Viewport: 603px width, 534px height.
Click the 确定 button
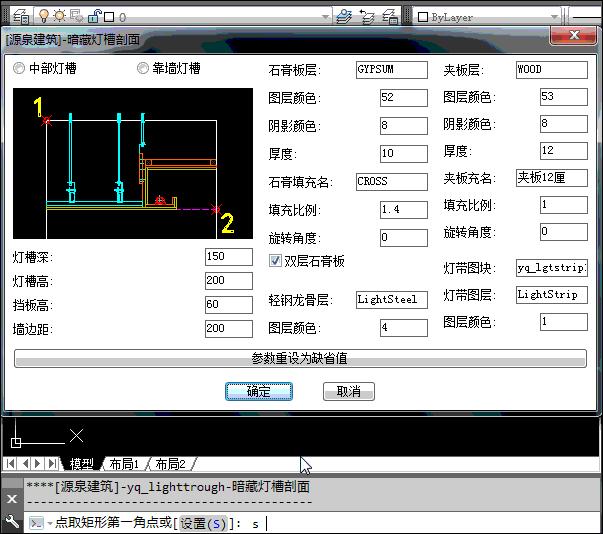[x=259, y=391]
